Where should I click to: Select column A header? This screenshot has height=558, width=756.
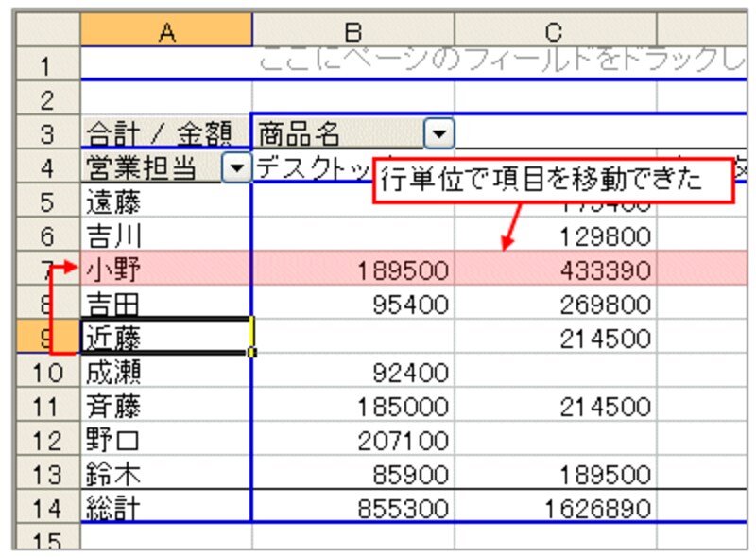point(166,31)
